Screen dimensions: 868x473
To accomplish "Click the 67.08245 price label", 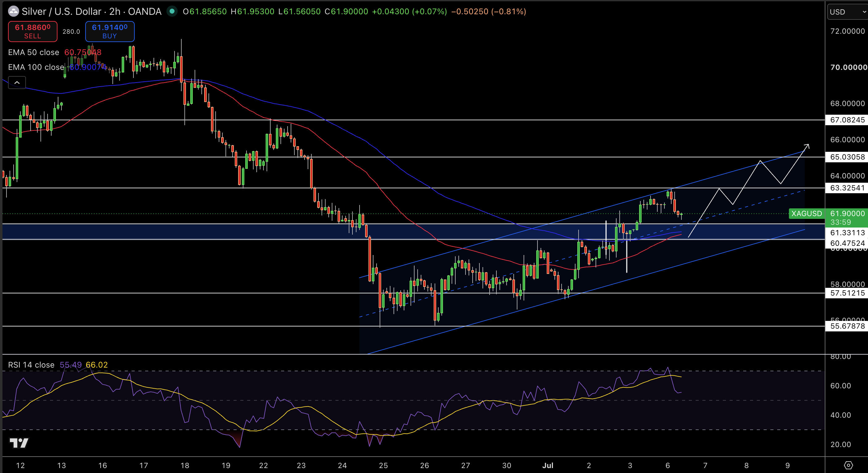I will coord(847,120).
